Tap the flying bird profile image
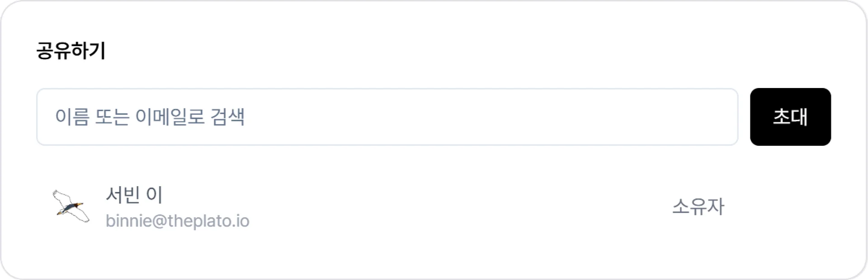The height and width of the screenshot is (280, 868). 71,207
